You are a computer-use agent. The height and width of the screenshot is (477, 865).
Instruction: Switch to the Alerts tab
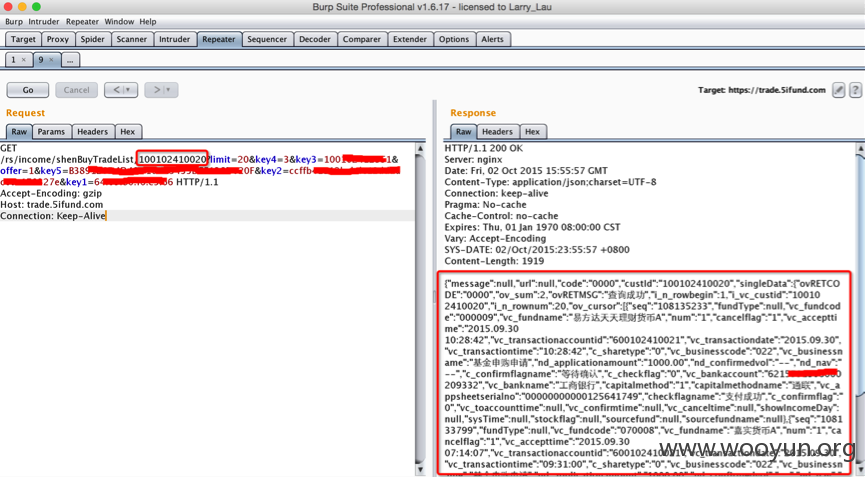pyautogui.click(x=493, y=39)
